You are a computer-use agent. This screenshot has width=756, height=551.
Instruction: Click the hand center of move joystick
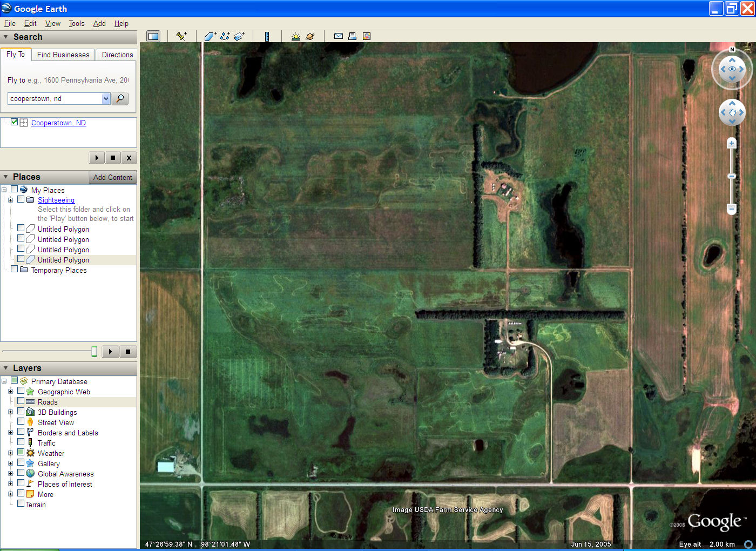pyautogui.click(x=732, y=112)
